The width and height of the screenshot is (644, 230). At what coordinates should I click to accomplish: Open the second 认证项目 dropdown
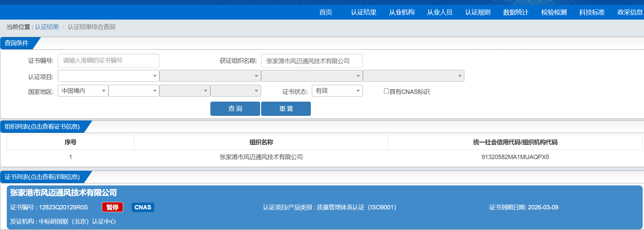(x=210, y=76)
